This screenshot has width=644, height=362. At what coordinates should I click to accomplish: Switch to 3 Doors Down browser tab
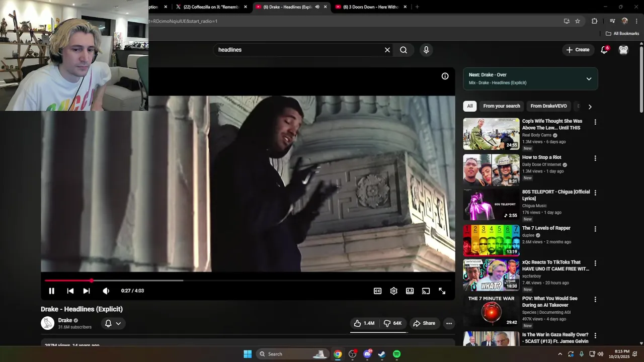(370, 7)
